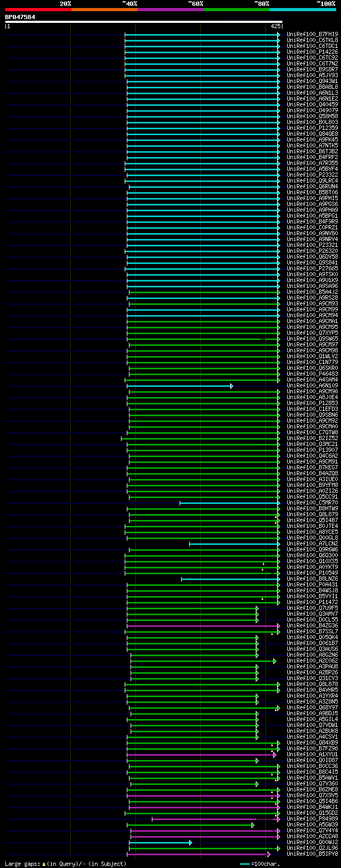Viewport: 341px width, 868px height.
Task: Select the UniRef100_Q8L878 label
Action: (312, 684)
